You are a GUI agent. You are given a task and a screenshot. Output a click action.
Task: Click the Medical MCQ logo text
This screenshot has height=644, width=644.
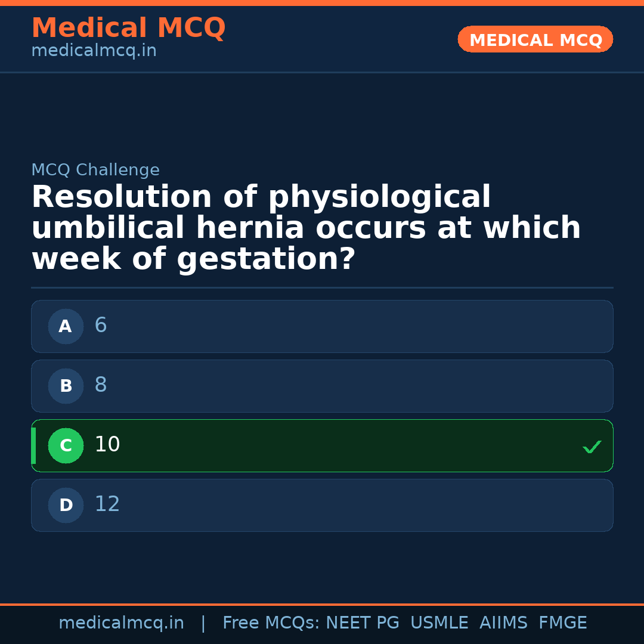(x=129, y=27)
